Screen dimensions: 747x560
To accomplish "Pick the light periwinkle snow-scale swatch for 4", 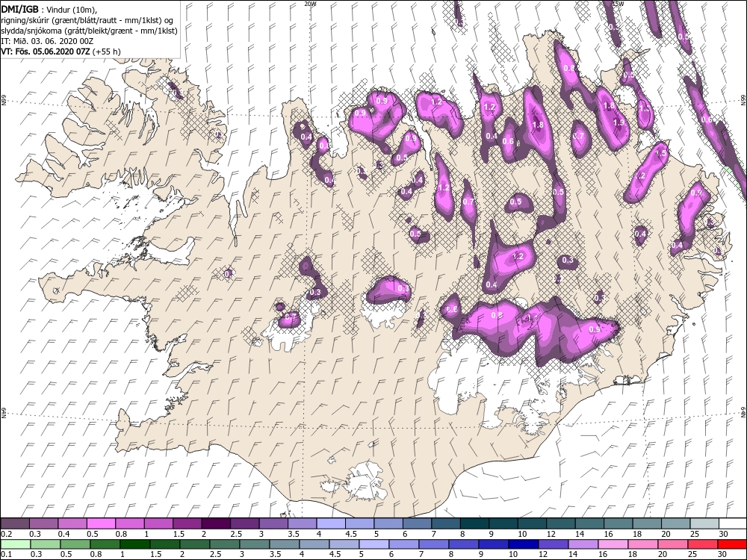I will click(331, 524).
